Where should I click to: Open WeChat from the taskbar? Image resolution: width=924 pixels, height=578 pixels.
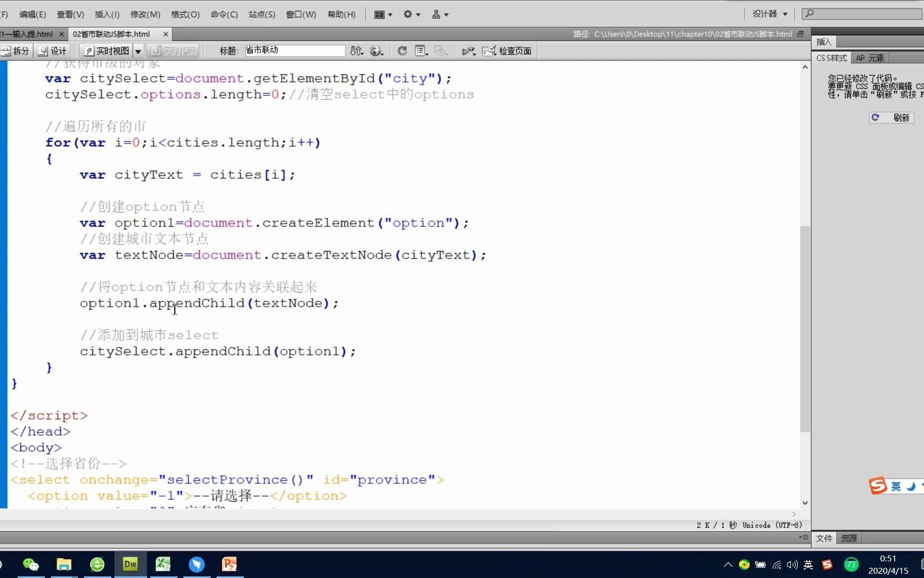pyautogui.click(x=30, y=564)
